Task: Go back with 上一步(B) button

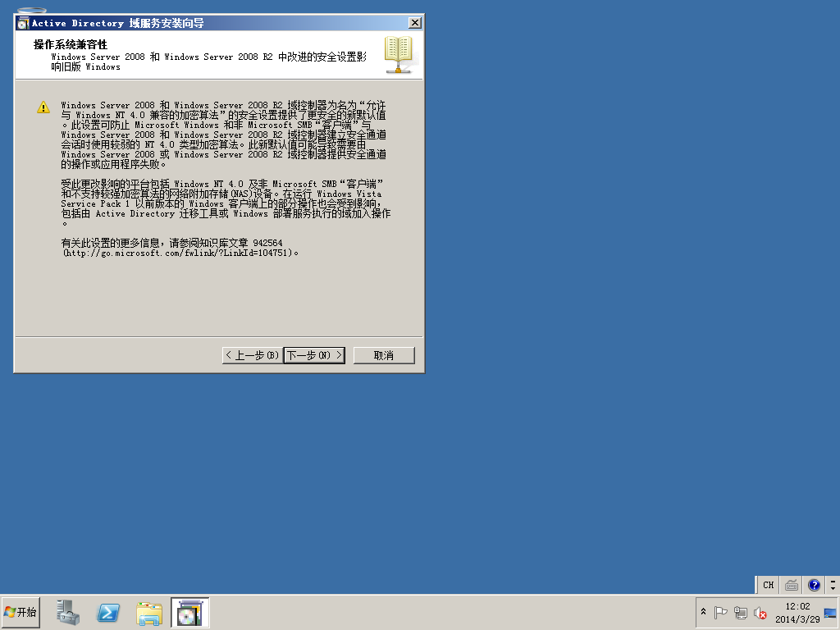Action: pyautogui.click(x=253, y=355)
